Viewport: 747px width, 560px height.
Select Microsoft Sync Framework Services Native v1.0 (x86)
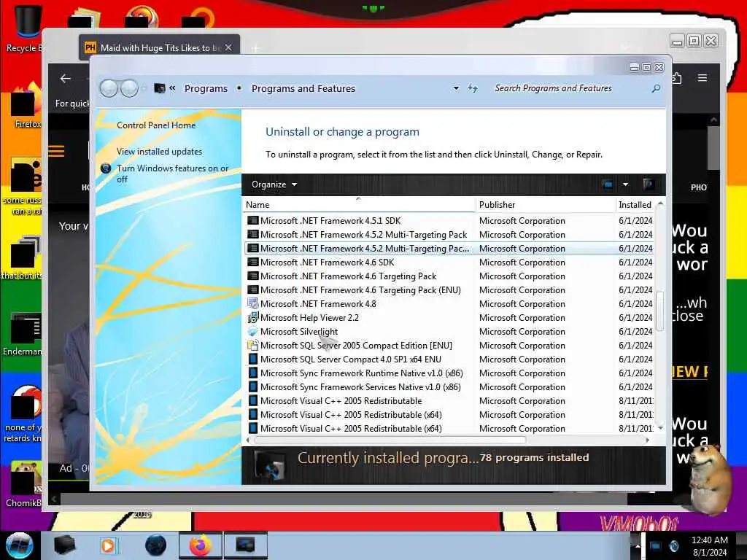(x=449, y=387)
